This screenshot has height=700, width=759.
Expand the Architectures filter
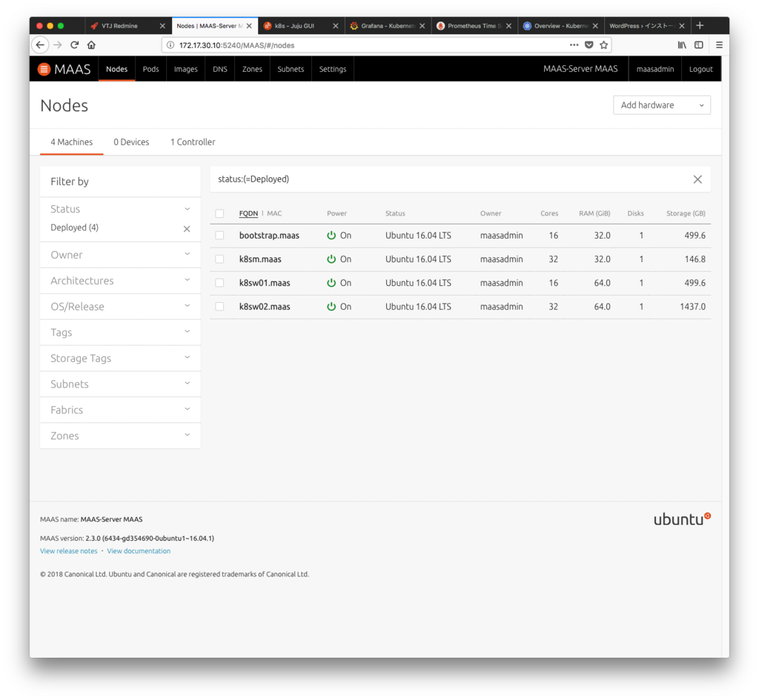120,281
